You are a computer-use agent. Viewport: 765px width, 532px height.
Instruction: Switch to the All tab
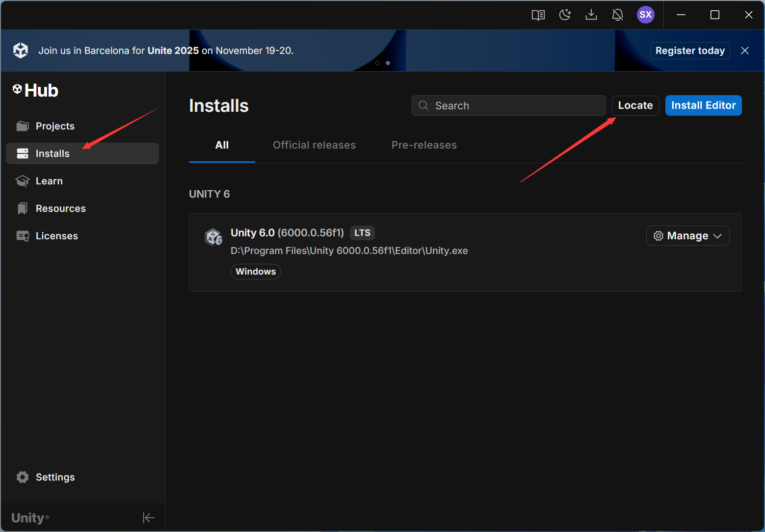pyautogui.click(x=222, y=145)
